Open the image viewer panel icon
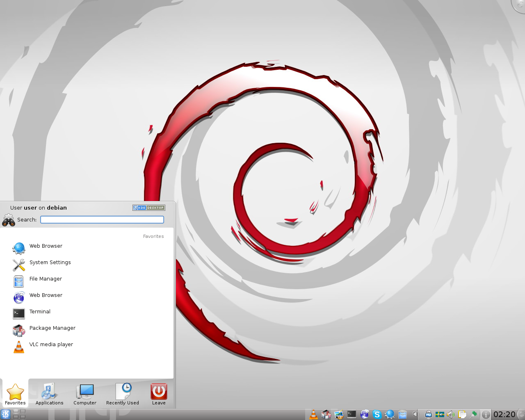The image size is (525, 420). click(339, 415)
